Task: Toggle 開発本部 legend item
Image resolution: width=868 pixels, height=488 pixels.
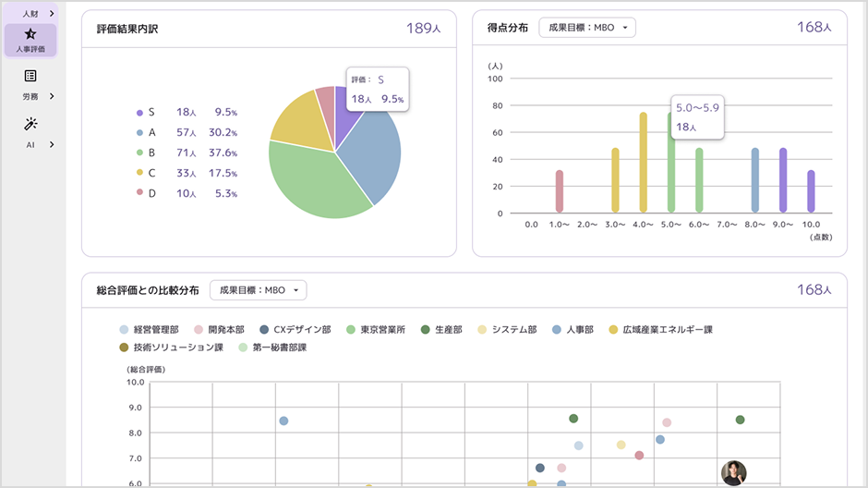Action: [219, 330]
